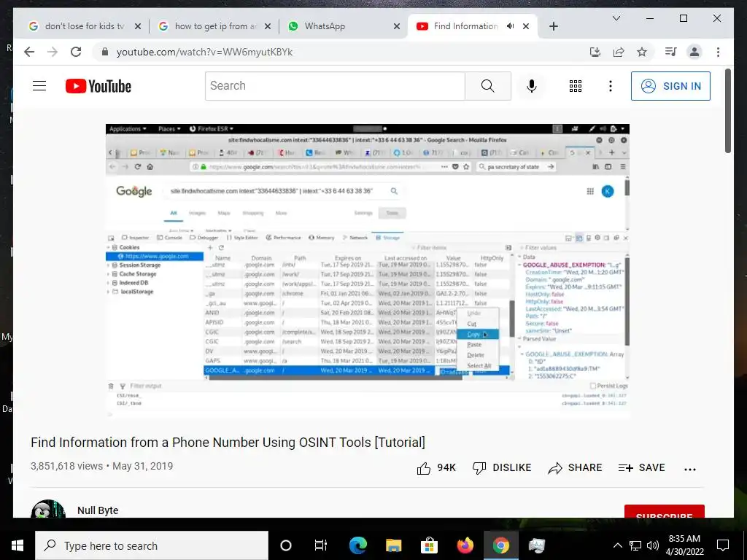Open YouTube settings three-dot menu
Screen dimensions: 747x560
pyautogui.click(x=611, y=86)
